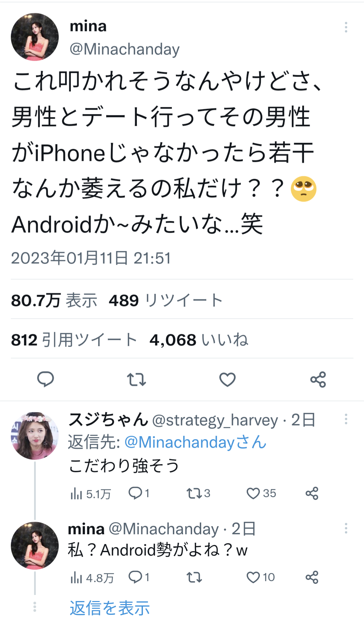Open more options on mina's reply
This screenshot has width=364, height=627.
[346, 528]
